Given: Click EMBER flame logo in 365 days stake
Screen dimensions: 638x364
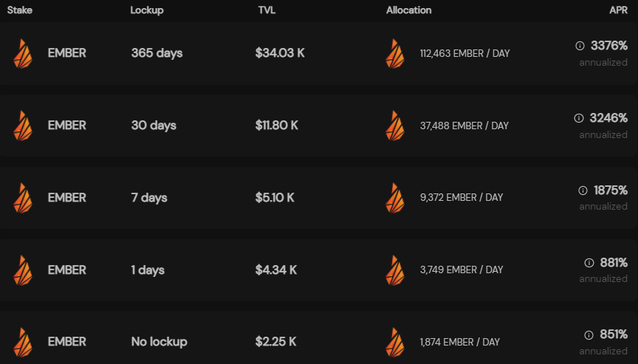Looking at the screenshot, I should (x=23, y=53).
